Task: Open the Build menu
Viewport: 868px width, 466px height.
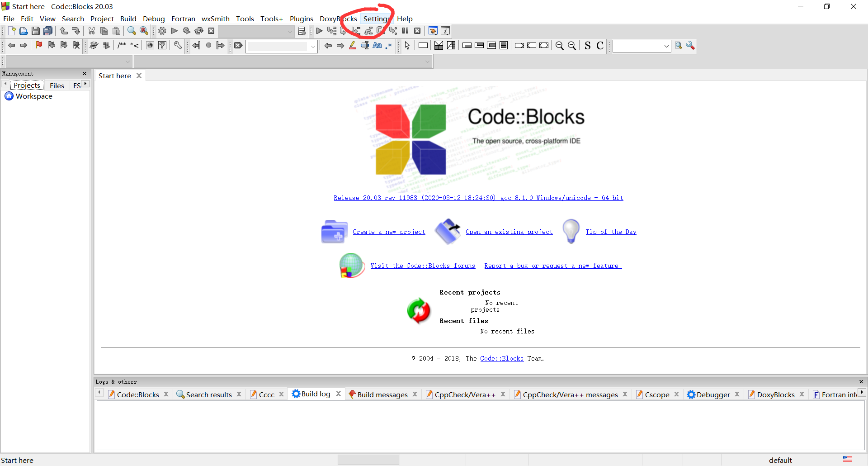Action: click(128, 19)
